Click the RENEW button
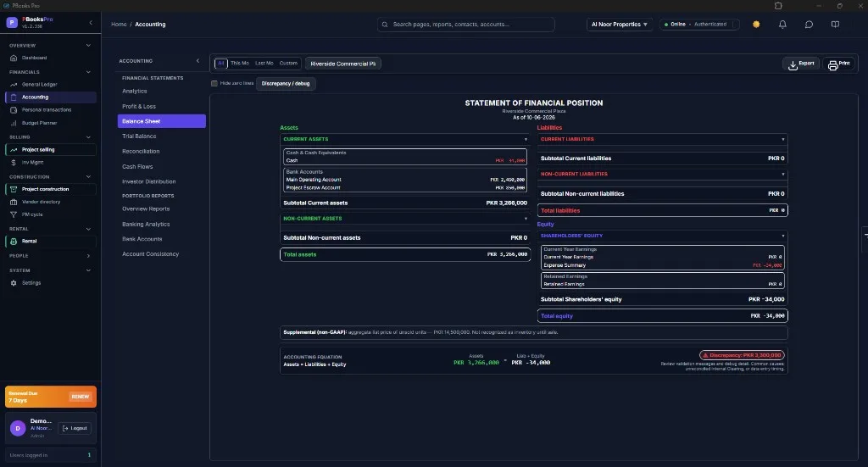The width and height of the screenshot is (868, 467). (x=81, y=397)
